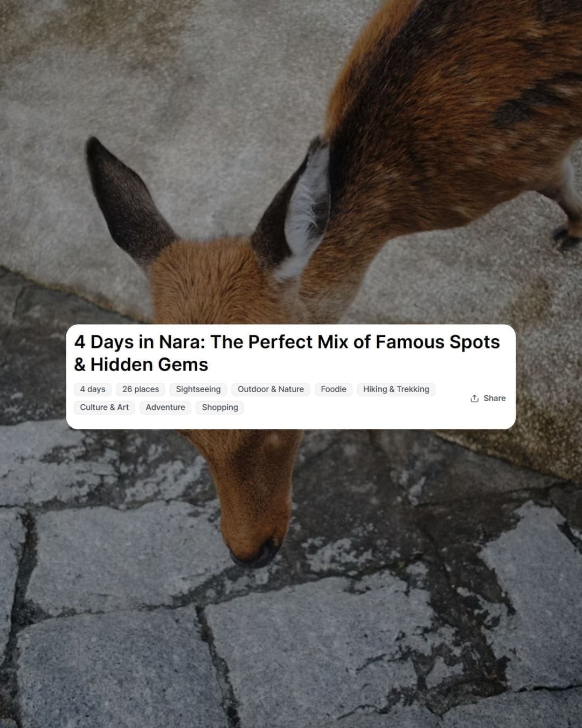Click the deer's hoof at right edge
Screen dimensions: 582x728
point(567,235)
